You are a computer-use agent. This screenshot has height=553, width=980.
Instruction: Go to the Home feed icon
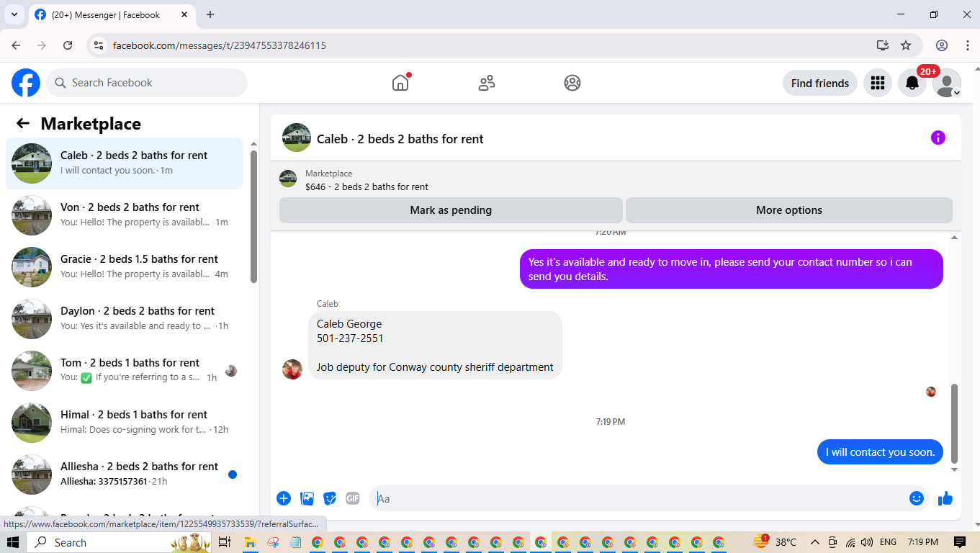click(400, 83)
